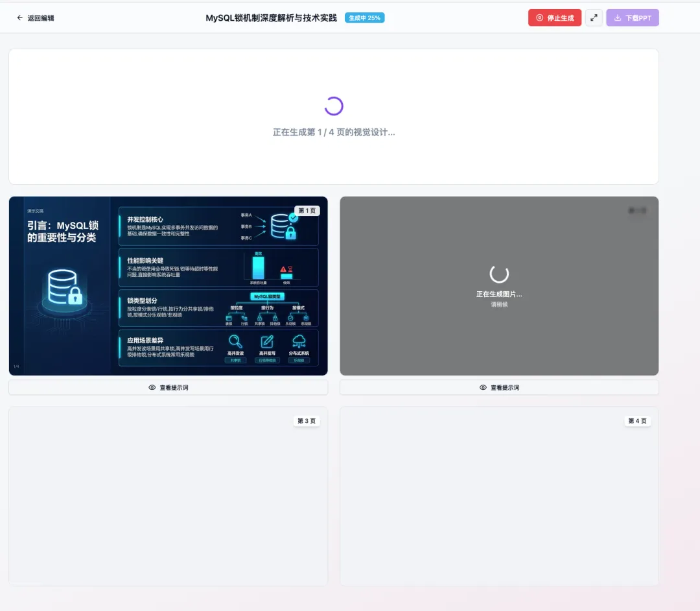Click the top loading spinner
This screenshot has width=700, height=611.
tap(334, 106)
